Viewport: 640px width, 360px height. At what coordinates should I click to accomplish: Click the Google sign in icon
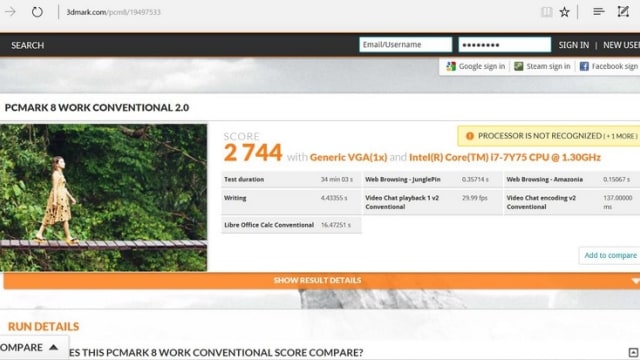pos(451,66)
